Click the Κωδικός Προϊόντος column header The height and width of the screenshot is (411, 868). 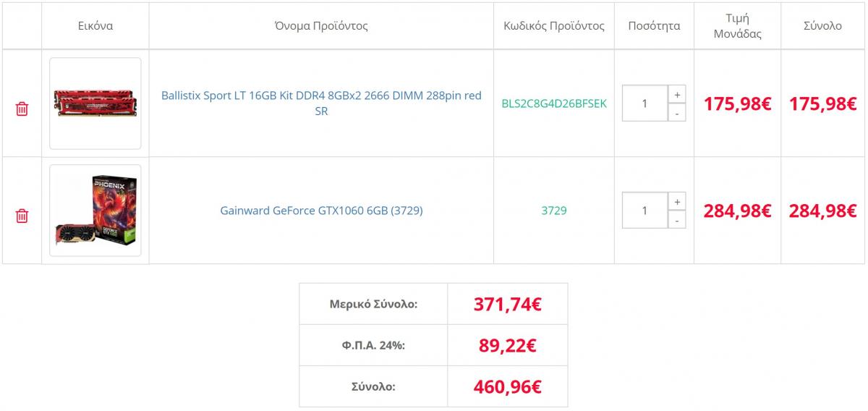(x=554, y=26)
